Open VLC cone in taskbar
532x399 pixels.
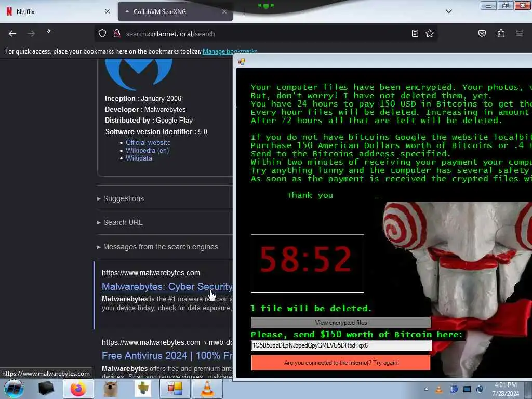207,389
